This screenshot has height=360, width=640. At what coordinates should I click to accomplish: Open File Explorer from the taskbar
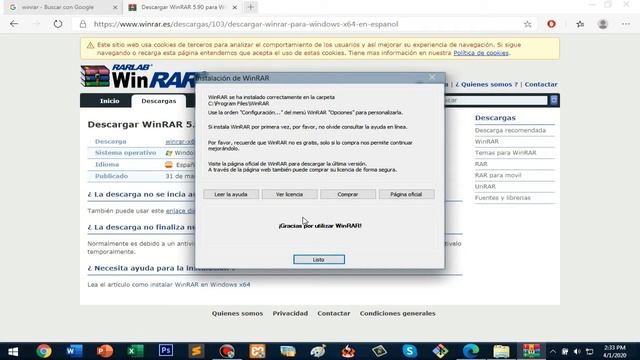501,351
